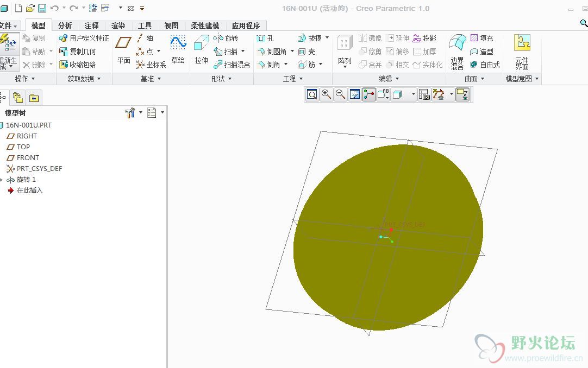Viewport: 588px width, 368px height.
Task: Open a file with the folder icon
Action: [x=30, y=8]
